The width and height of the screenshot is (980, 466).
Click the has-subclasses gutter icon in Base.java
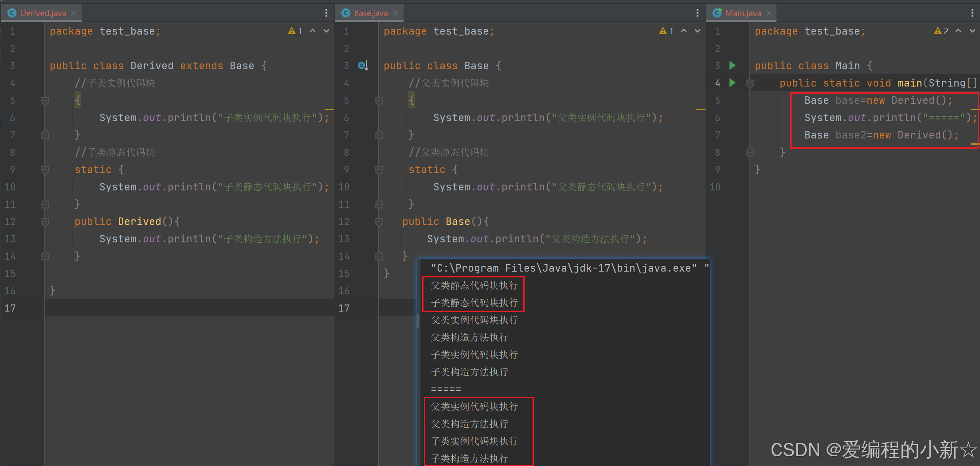[363, 66]
